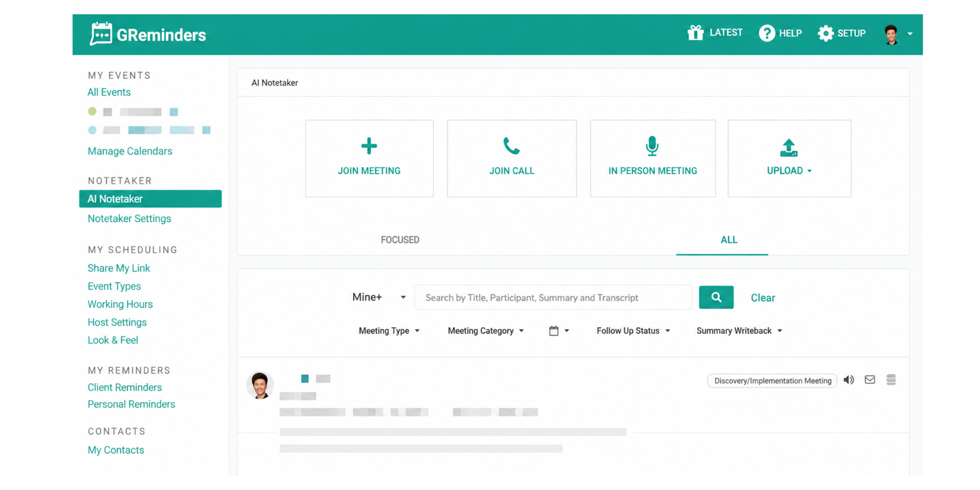This screenshot has width=980, height=490.
Task: Switch to the ALL tab
Action: coord(729,240)
